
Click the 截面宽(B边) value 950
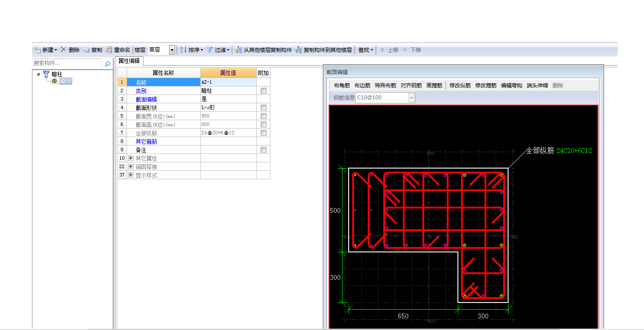click(x=228, y=116)
